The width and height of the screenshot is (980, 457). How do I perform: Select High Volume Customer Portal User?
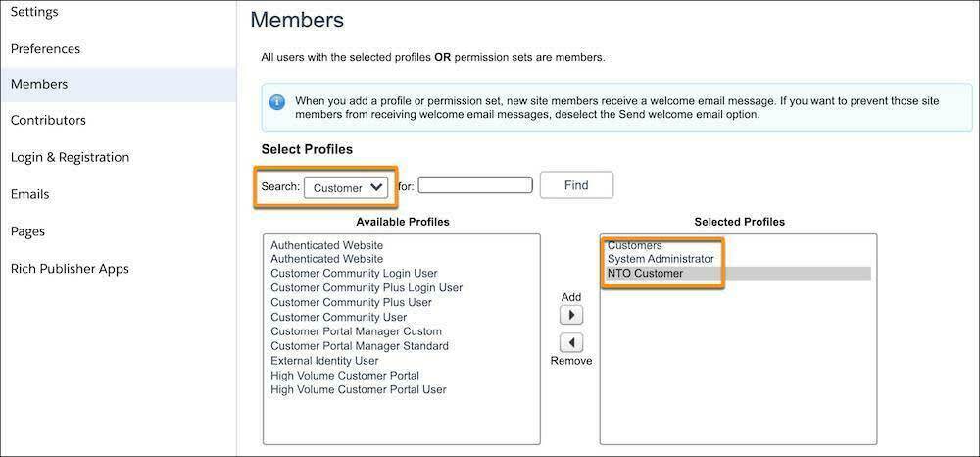(358, 390)
